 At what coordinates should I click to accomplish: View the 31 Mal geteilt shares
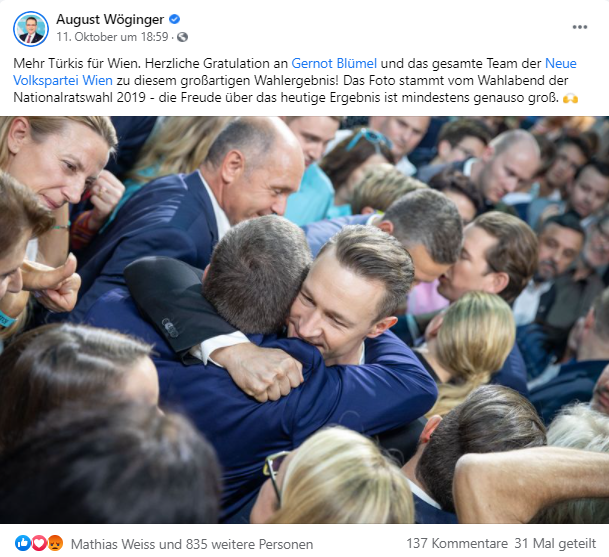pyautogui.click(x=555, y=543)
